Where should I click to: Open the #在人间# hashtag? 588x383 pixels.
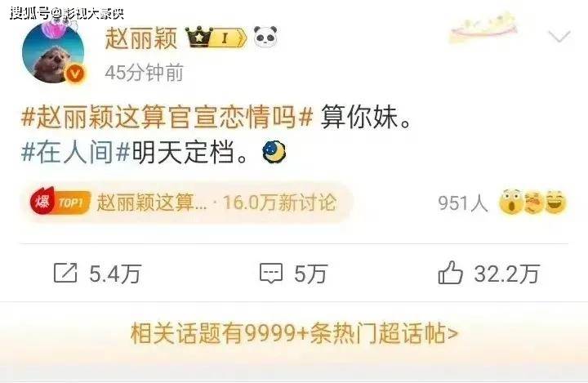(76, 152)
